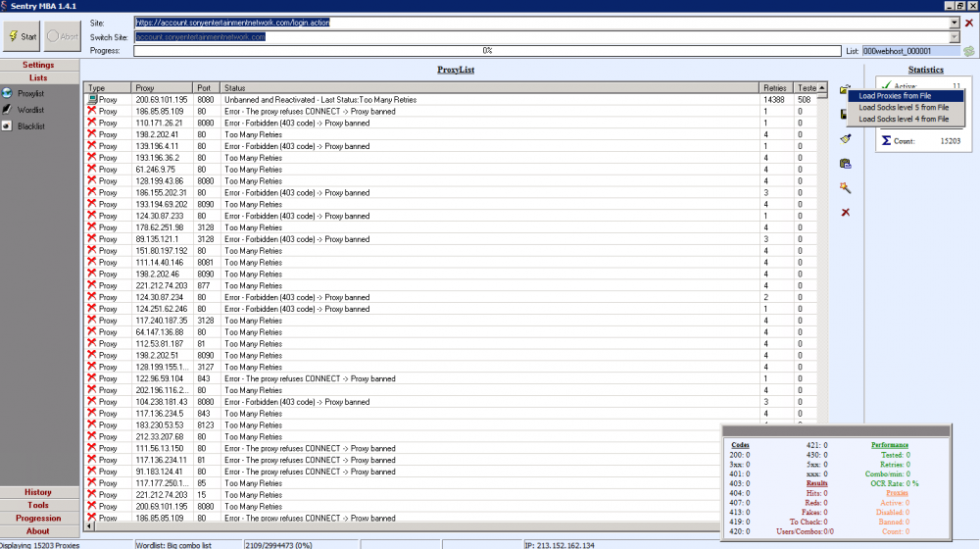Expand the Site URL dropdown arrow
The width and height of the screenshot is (980, 549).
pyautogui.click(x=955, y=24)
